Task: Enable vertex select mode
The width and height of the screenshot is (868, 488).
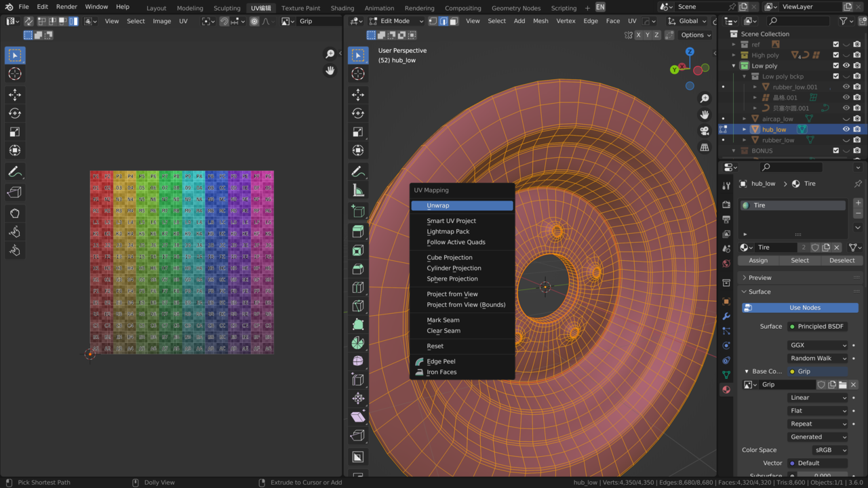Action: (x=433, y=21)
